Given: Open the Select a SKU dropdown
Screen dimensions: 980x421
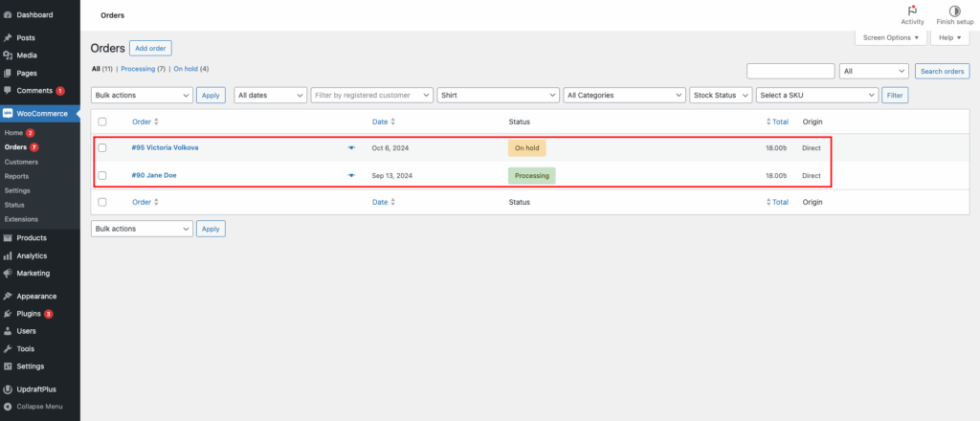Looking at the screenshot, I should coord(817,95).
